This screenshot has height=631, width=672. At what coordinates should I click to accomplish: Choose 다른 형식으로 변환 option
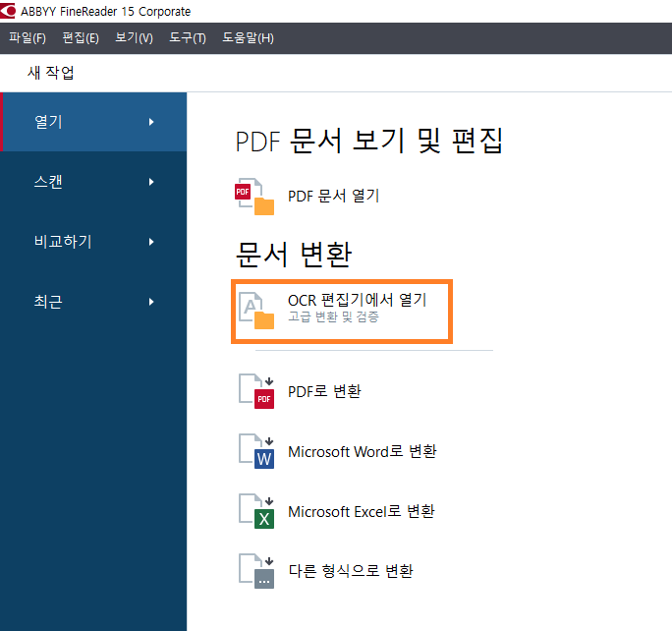click(351, 571)
